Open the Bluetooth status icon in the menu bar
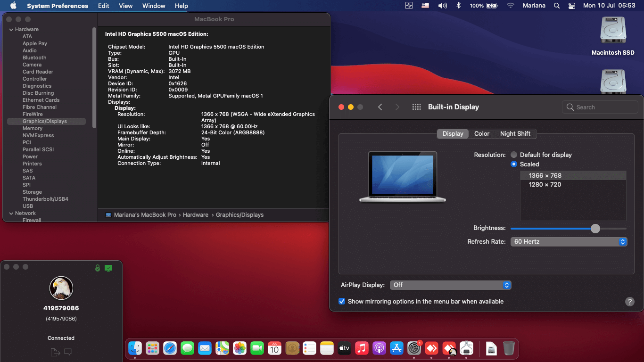Image resolution: width=644 pixels, height=362 pixels. (x=458, y=6)
